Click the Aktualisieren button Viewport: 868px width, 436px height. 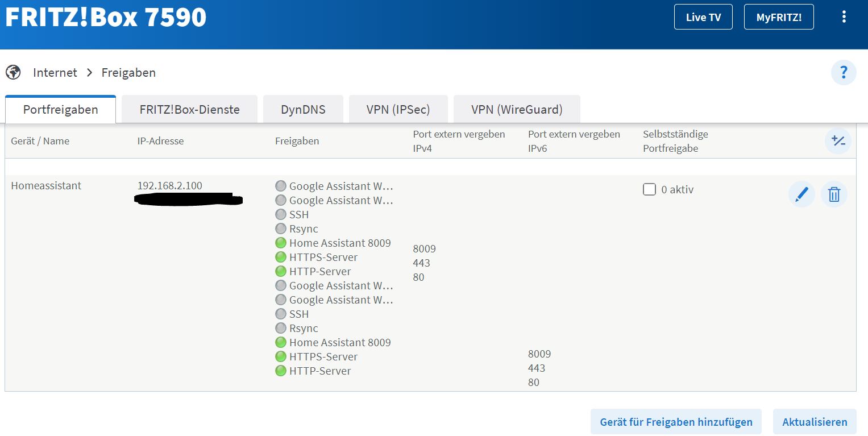(x=814, y=422)
